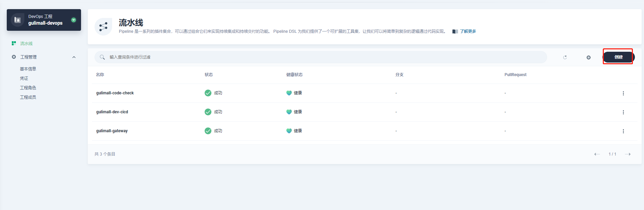Click 健康 text in gulimall-dev-cicd row
The height and width of the screenshot is (210, 644).
[x=298, y=112]
